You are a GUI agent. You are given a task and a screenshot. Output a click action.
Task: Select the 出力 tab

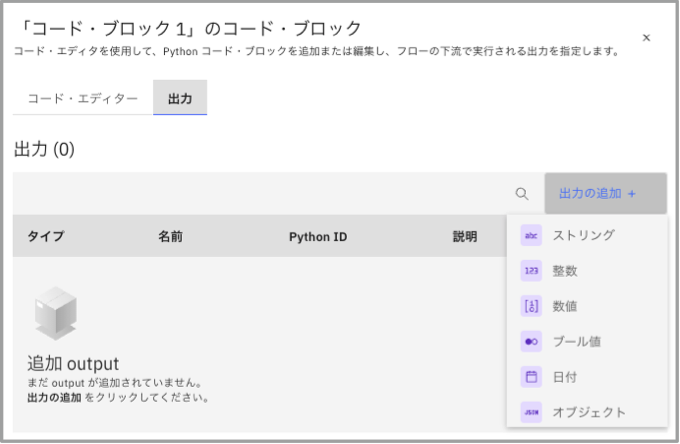[x=180, y=100]
